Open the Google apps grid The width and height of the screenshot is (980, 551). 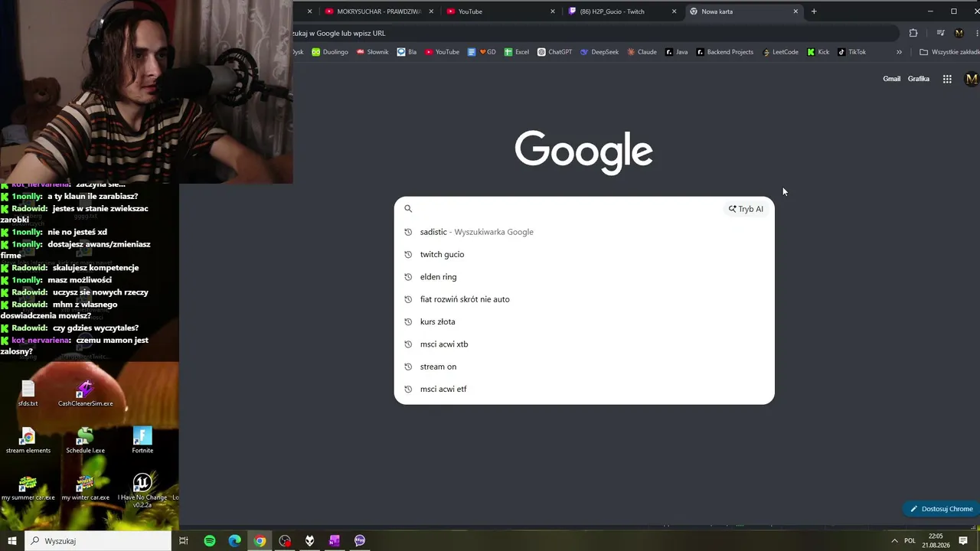947,79
